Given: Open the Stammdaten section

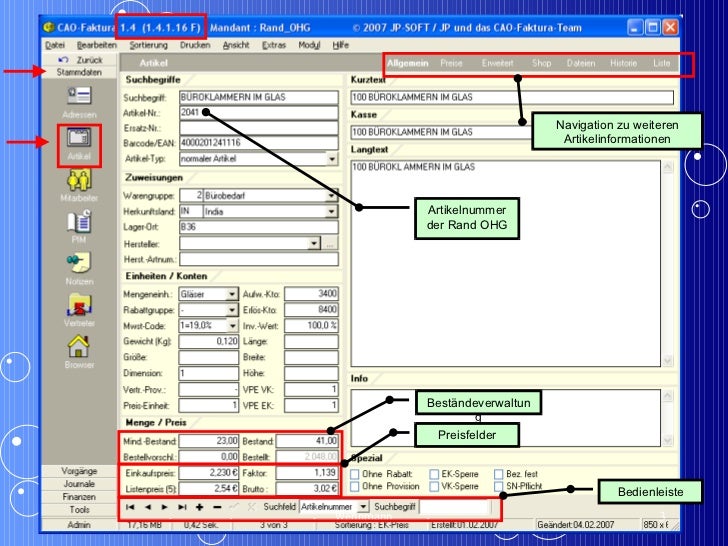Looking at the screenshot, I should (x=79, y=72).
